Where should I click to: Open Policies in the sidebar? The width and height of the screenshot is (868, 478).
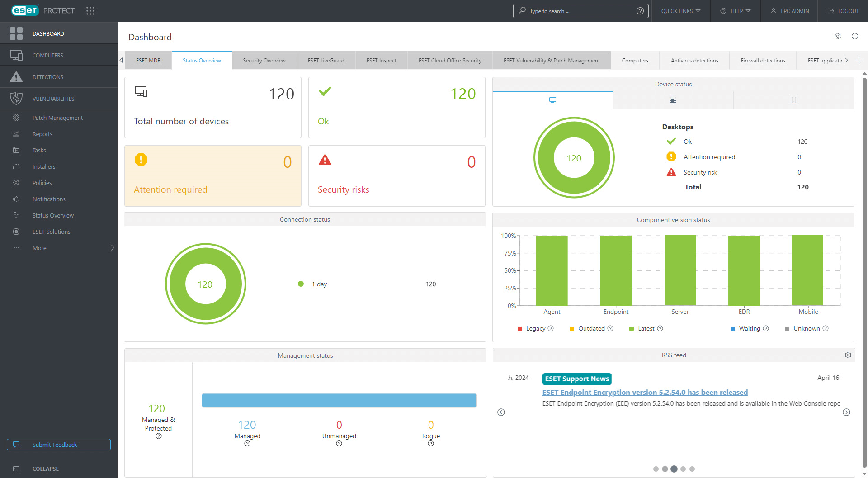point(42,183)
